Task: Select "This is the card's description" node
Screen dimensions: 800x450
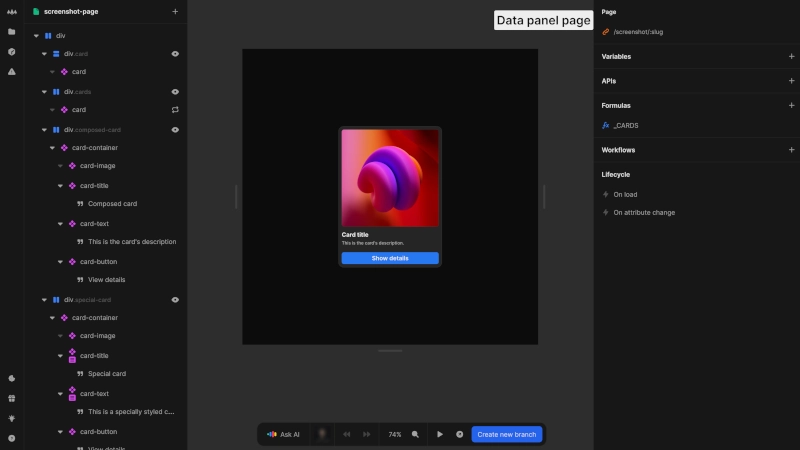Action: (132, 241)
